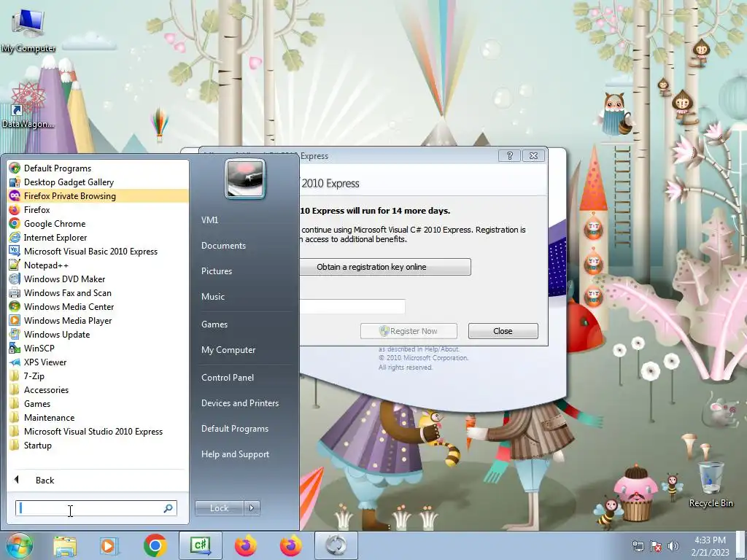Open Help and Support
747x560 pixels.
click(x=235, y=454)
